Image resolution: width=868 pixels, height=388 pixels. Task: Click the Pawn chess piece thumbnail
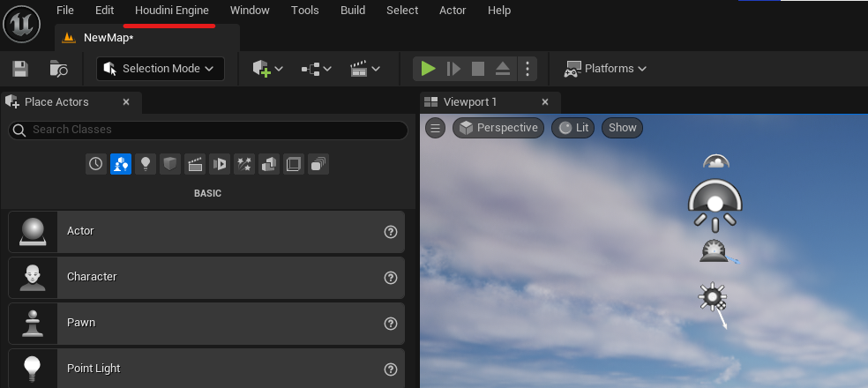(x=33, y=324)
